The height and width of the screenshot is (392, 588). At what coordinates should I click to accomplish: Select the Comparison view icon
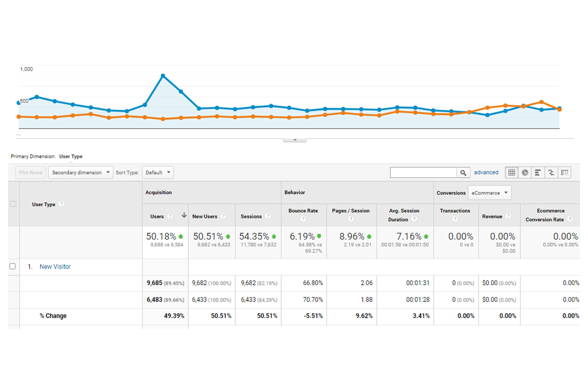tap(551, 173)
